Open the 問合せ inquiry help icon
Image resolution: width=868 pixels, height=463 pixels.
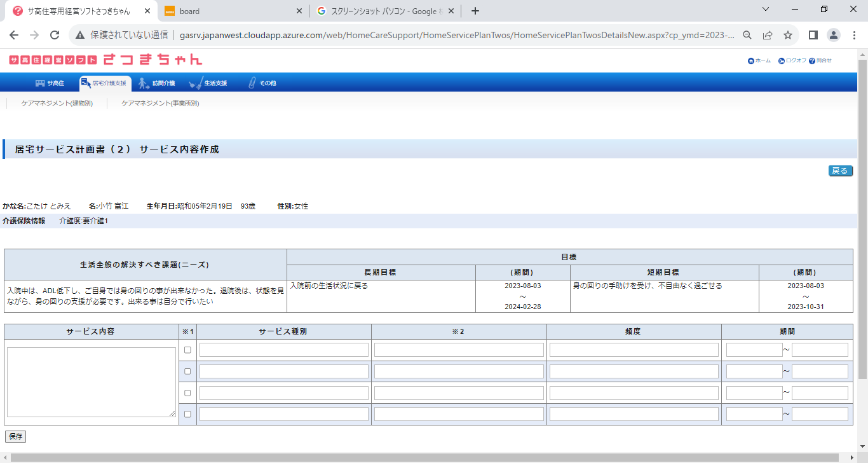coord(812,61)
